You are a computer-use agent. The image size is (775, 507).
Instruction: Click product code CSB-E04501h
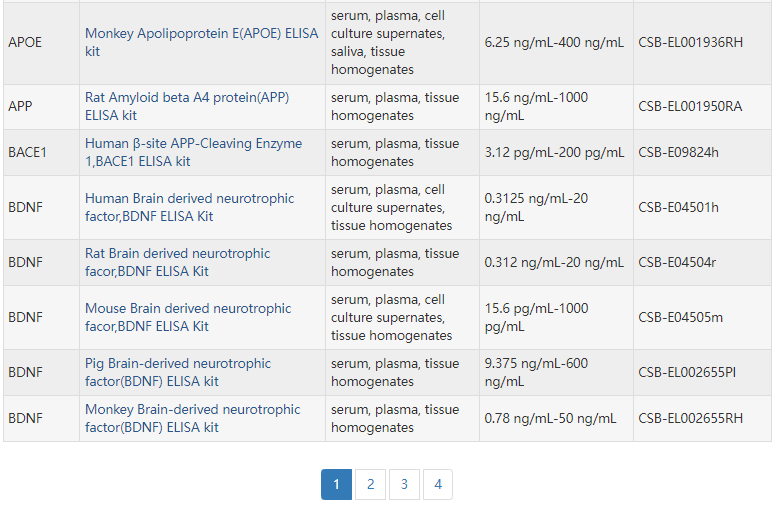click(x=678, y=207)
